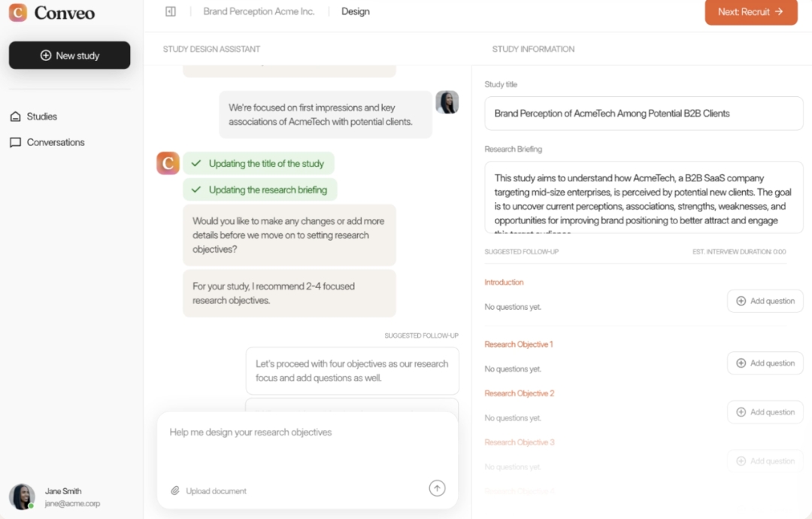Select the Design breadcrumb step
Viewport: 812px width, 519px height.
tap(355, 11)
